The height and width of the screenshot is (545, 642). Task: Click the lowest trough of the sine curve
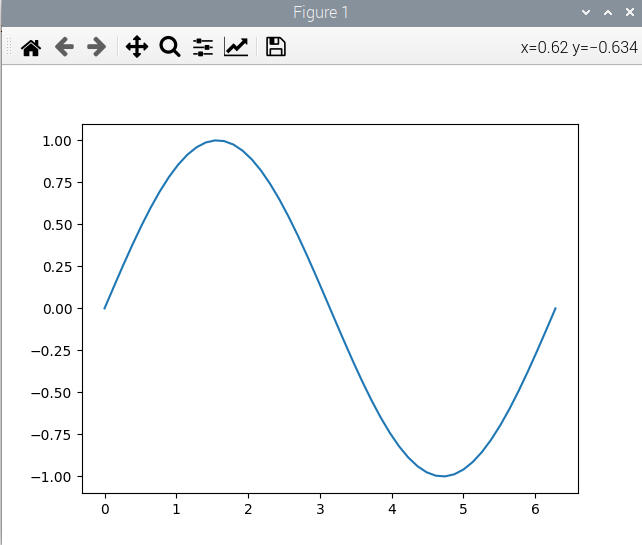coord(442,476)
